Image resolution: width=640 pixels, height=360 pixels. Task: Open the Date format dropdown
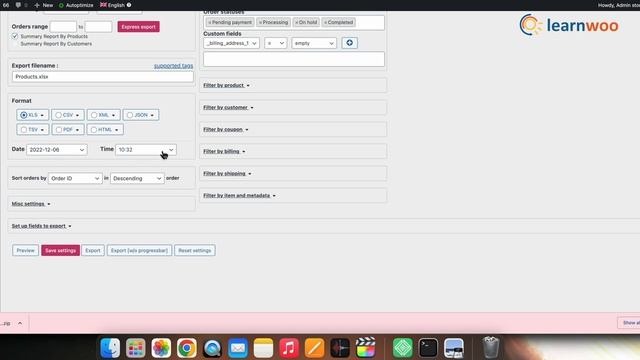coord(57,150)
